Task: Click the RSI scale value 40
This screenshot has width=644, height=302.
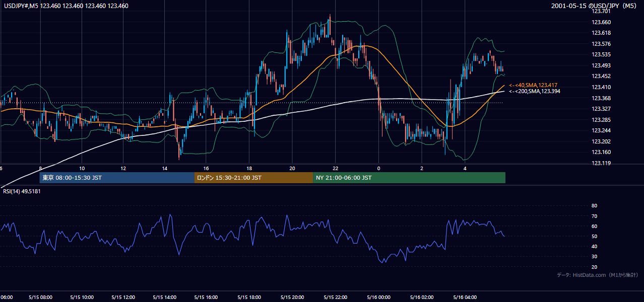Action: (x=594, y=246)
